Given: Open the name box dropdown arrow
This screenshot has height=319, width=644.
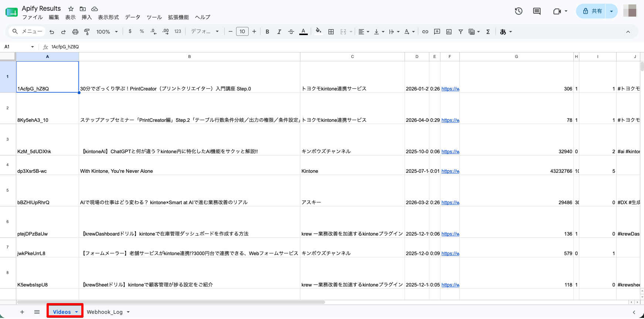Looking at the screenshot, I should pyautogui.click(x=33, y=47).
